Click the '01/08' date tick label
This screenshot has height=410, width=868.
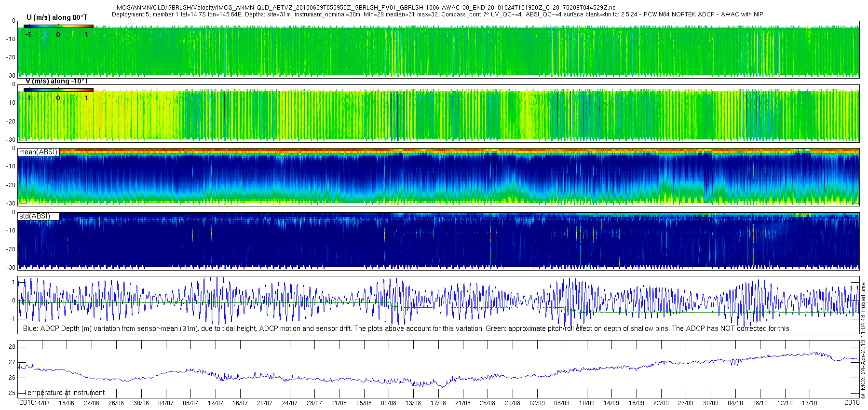coord(339,403)
